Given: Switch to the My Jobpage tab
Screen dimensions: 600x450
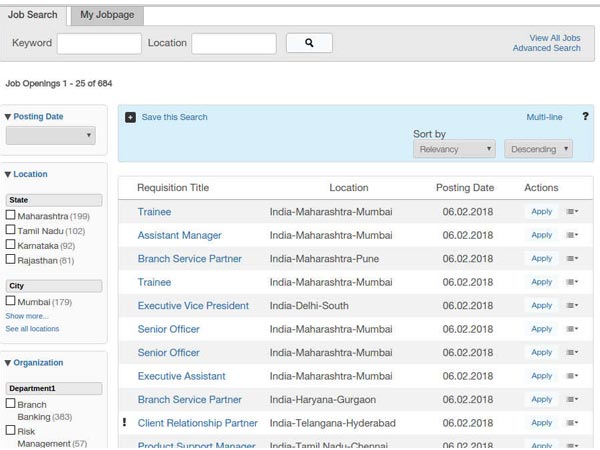Looking at the screenshot, I should pyautogui.click(x=107, y=15).
